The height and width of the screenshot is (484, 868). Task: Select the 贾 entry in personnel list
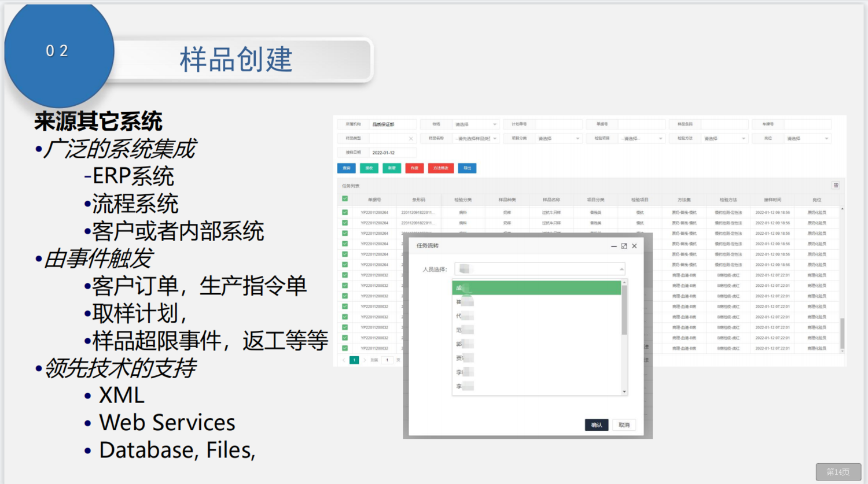point(536,358)
